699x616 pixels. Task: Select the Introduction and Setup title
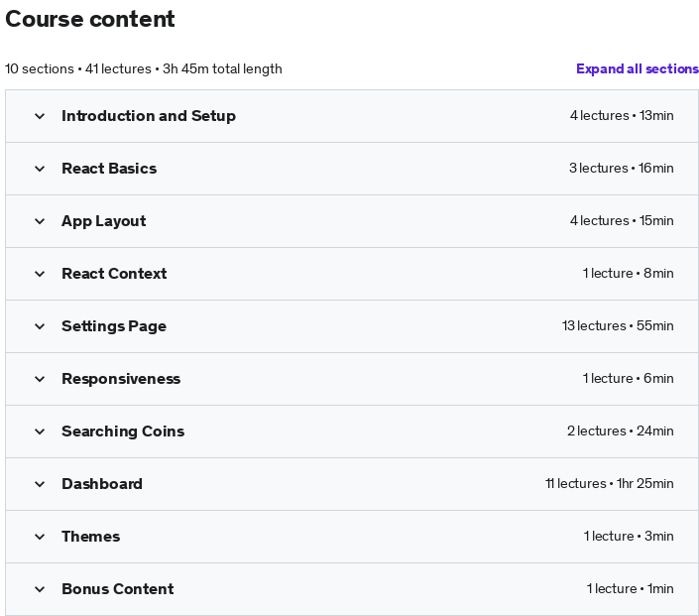[x=149, y=116]
